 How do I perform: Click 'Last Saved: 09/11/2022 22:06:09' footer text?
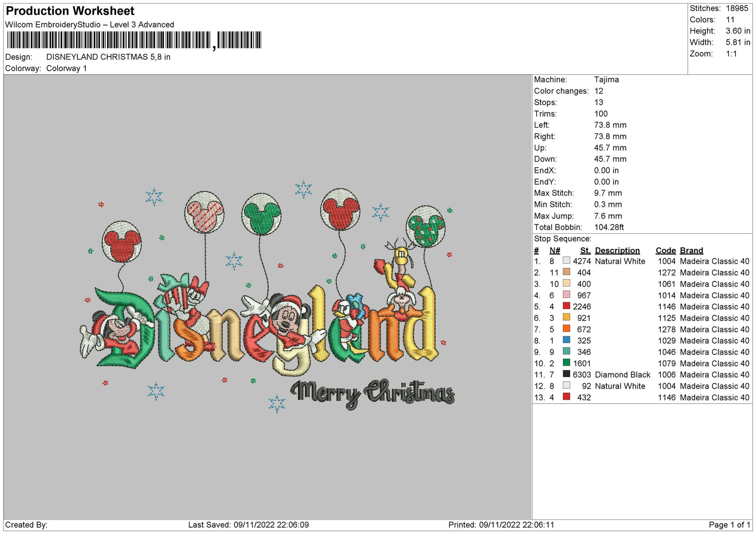point(249,525)
